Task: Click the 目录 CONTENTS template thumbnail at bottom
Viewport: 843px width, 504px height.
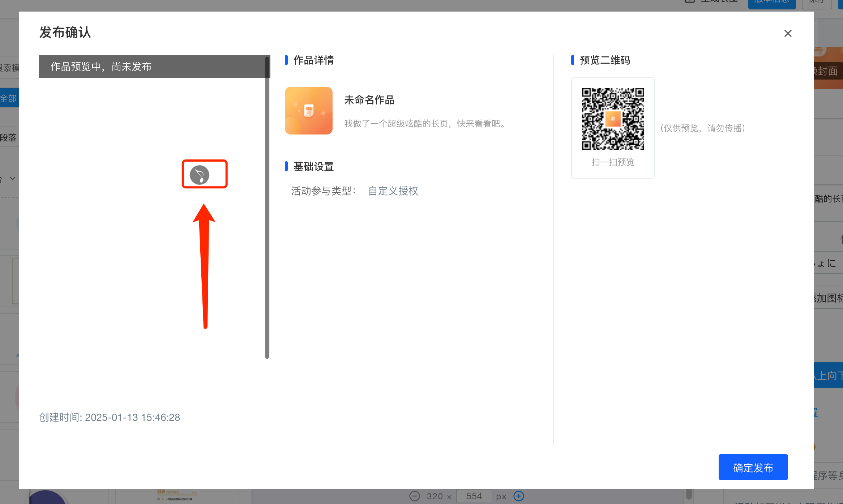Action: [177, 496]
